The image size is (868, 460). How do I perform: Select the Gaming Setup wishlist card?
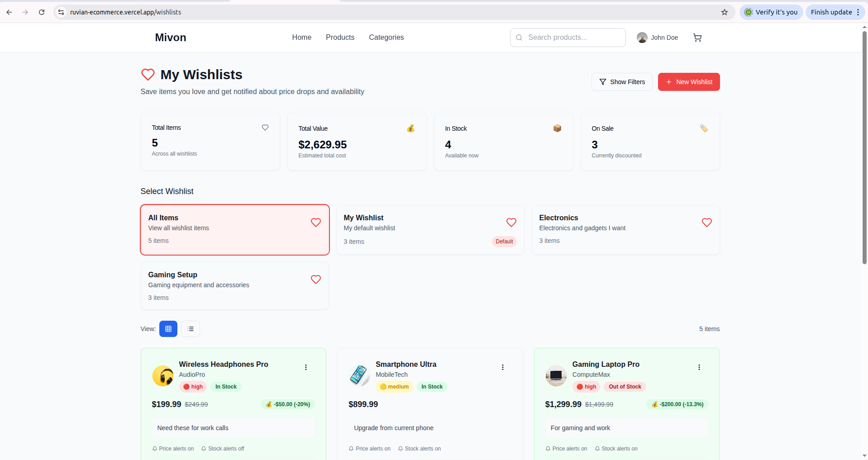point(235,286)
